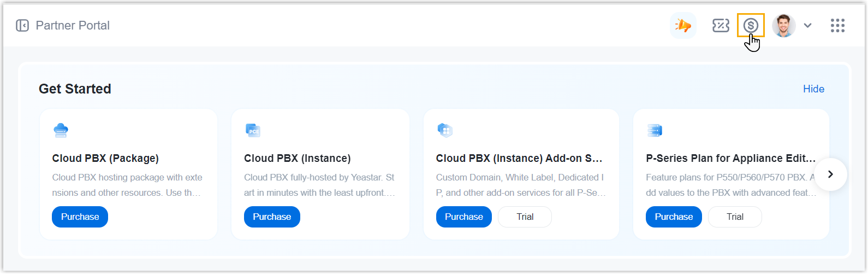Open the Cloud PBX (Instance) card title

[x=297, y=159]
